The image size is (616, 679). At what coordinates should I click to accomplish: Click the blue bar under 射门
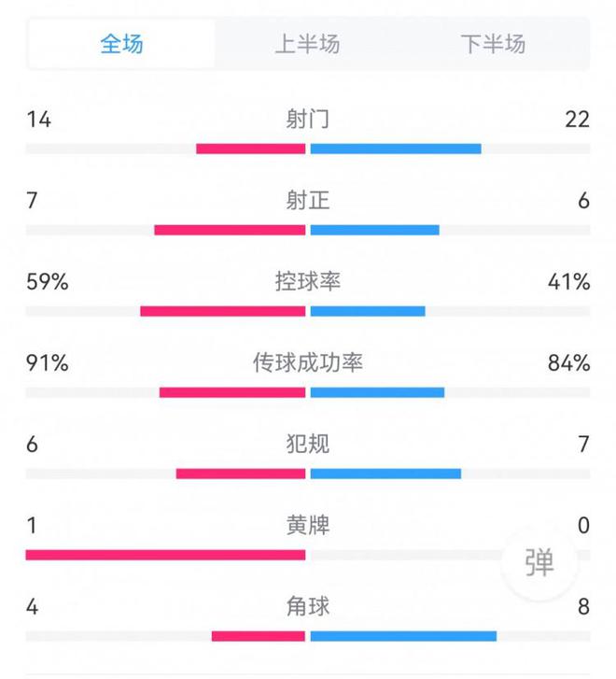click(396, 149)
